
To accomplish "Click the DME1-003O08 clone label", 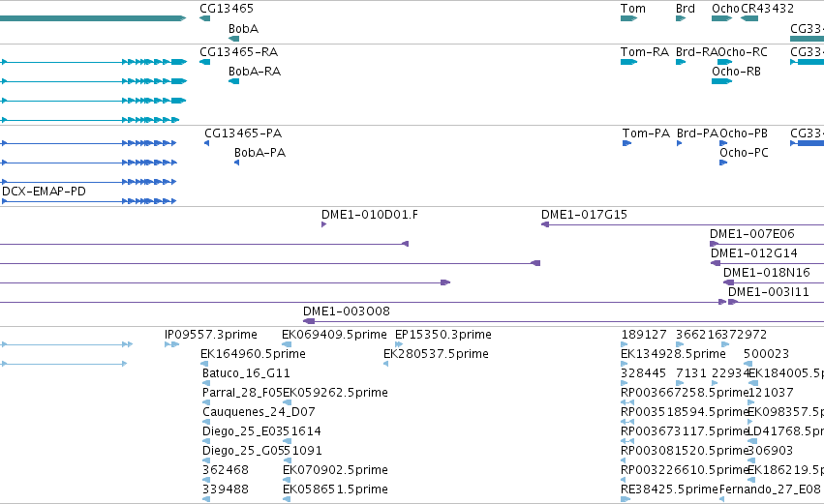I will tap(347, 311).
